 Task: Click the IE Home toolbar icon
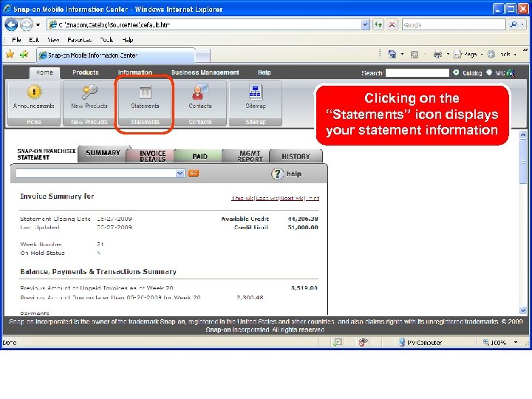[x=392, y=54]
